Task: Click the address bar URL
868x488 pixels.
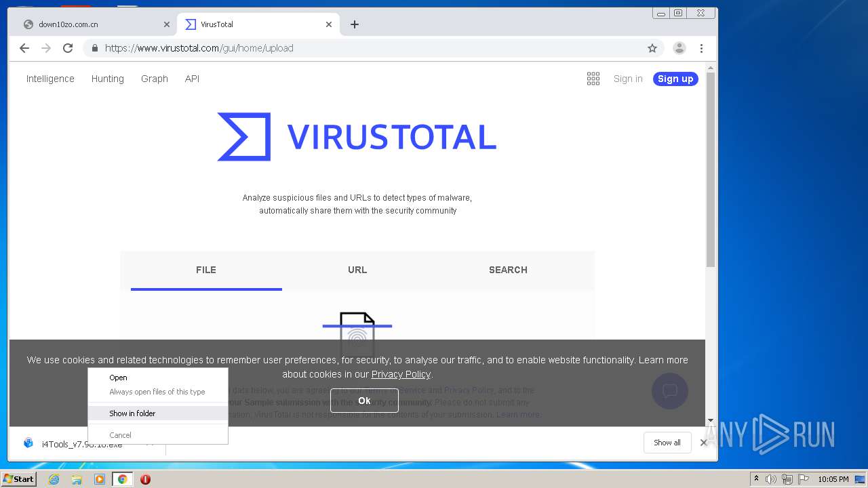Action: coord(199,48)
